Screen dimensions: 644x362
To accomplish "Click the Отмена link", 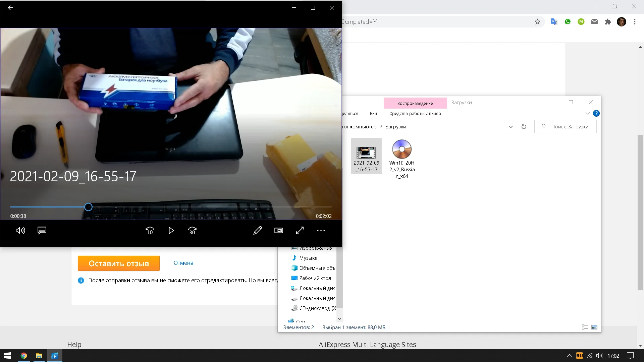I will tap(183, 263).
